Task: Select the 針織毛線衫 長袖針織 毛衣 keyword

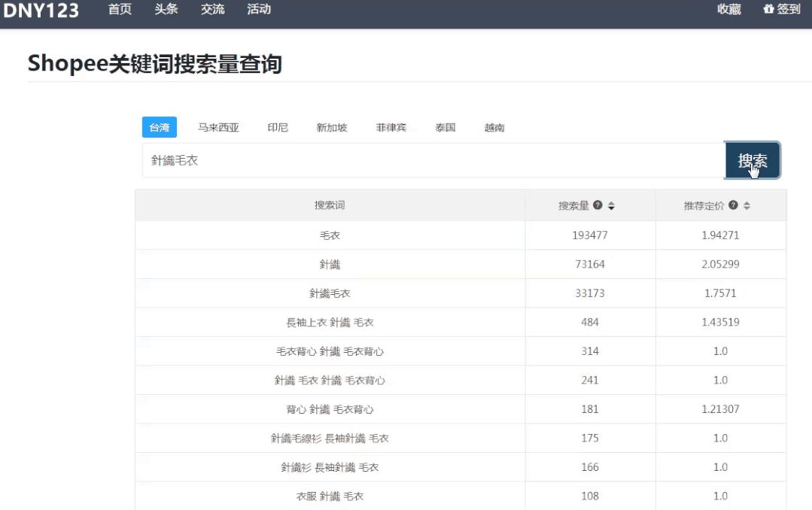Action: coord(330,438)
